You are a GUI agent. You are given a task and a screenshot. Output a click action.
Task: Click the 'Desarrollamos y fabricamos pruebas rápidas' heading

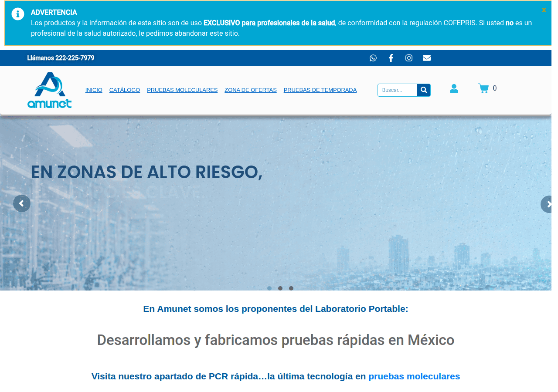(x=276, y=340)
